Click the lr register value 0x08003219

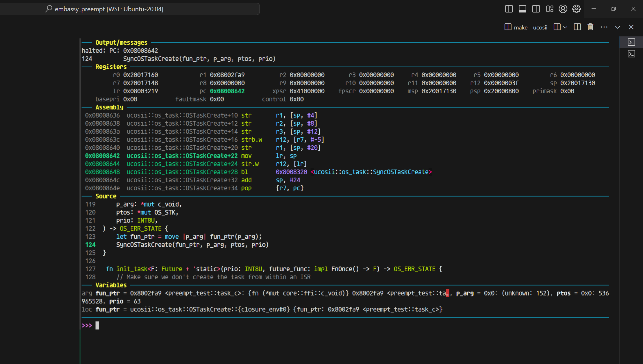pos(140,91)
